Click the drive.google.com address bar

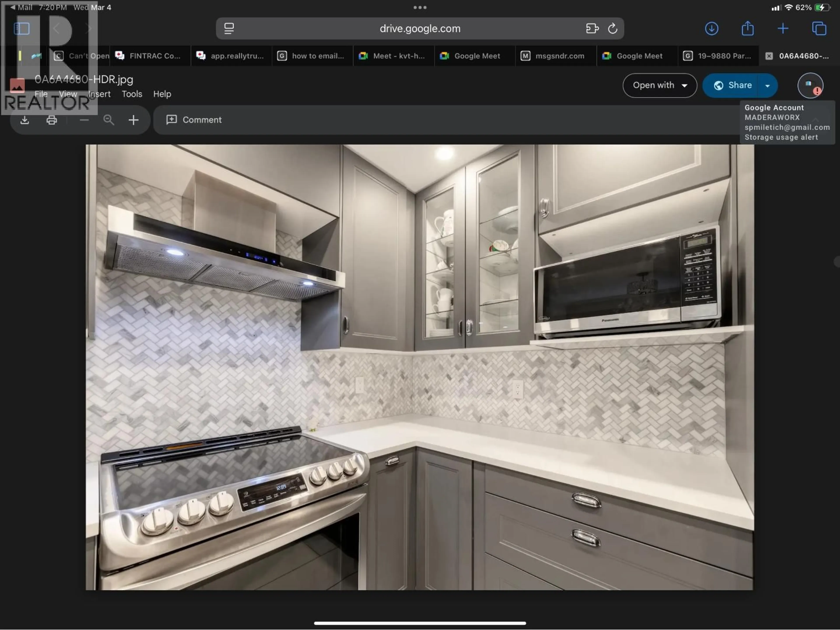(420, 28)
